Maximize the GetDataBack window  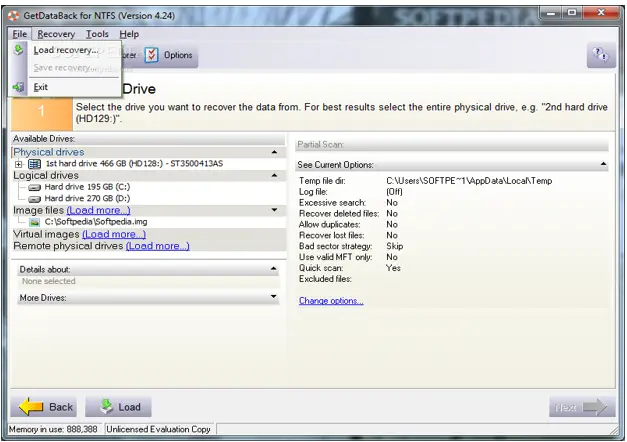[572, 13]
